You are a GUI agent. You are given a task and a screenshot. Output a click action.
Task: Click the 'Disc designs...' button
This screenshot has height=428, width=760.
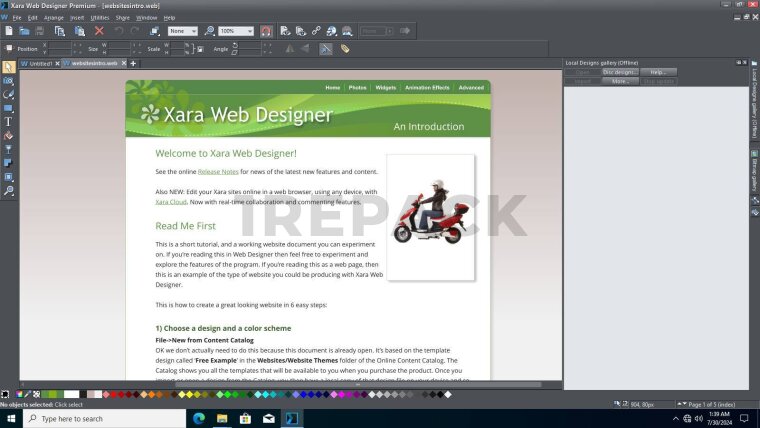[620, 72]
